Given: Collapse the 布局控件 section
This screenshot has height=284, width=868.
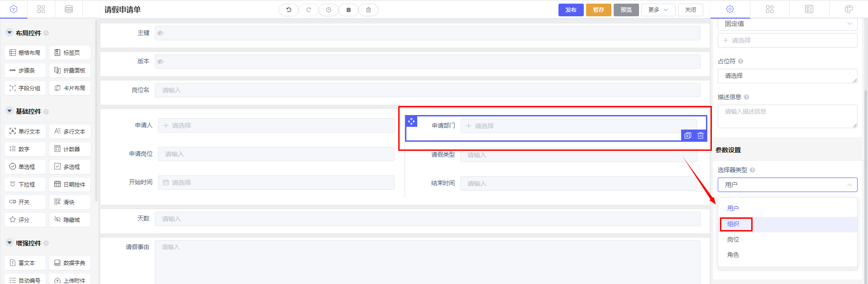Looking at the screenshot, I should [x=10, y=33].
